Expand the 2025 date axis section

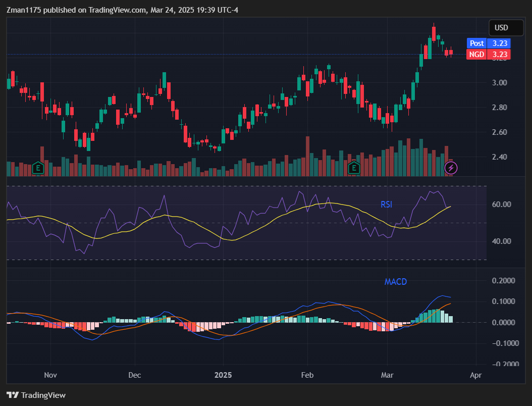[223, 375]
